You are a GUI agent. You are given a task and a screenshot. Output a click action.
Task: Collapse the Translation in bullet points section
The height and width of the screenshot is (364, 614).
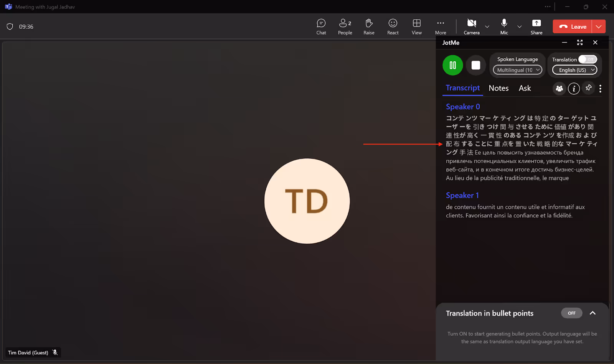(x=593, y=313)
